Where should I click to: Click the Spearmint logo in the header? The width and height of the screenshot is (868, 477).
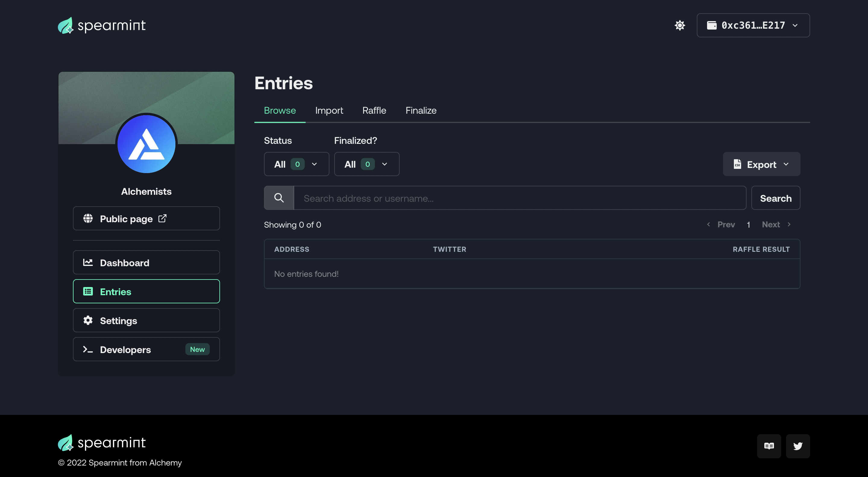click(102, 25)
